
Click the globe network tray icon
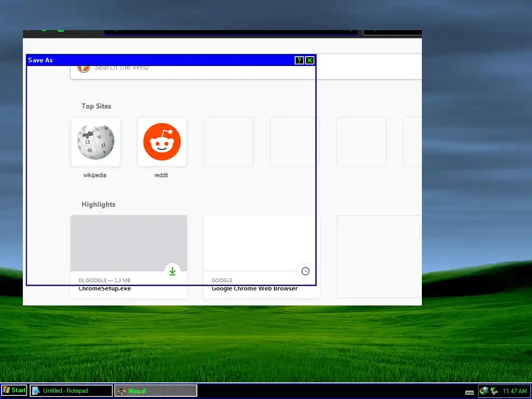click(x=484, y=391)
